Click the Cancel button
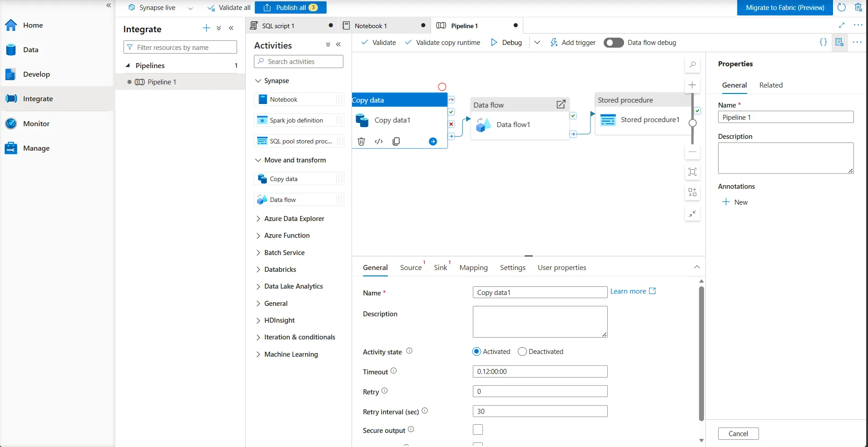 click(738, 434)
